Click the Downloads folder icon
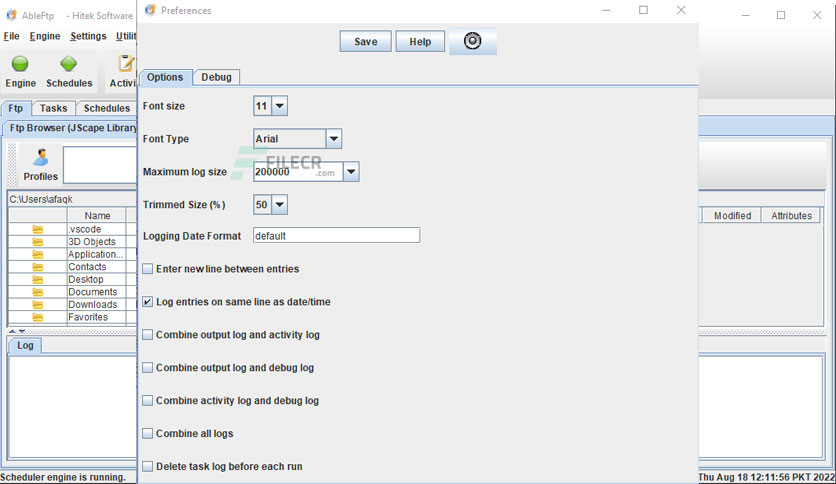 point(37,305)
